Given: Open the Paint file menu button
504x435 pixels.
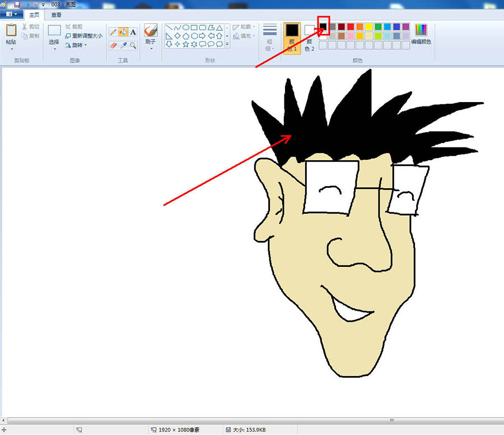Looking at the screenshot, I should coord(12,14).
